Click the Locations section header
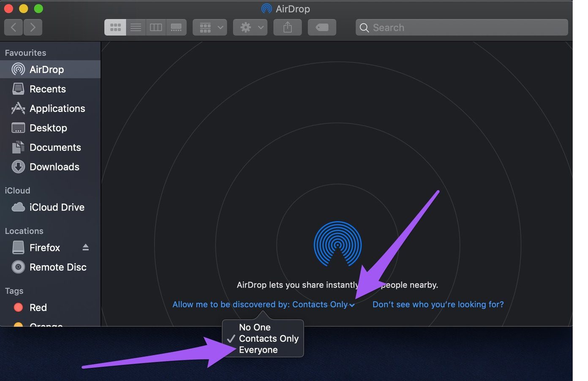Viewport: 588px width, 381px height. click(24, 231)
